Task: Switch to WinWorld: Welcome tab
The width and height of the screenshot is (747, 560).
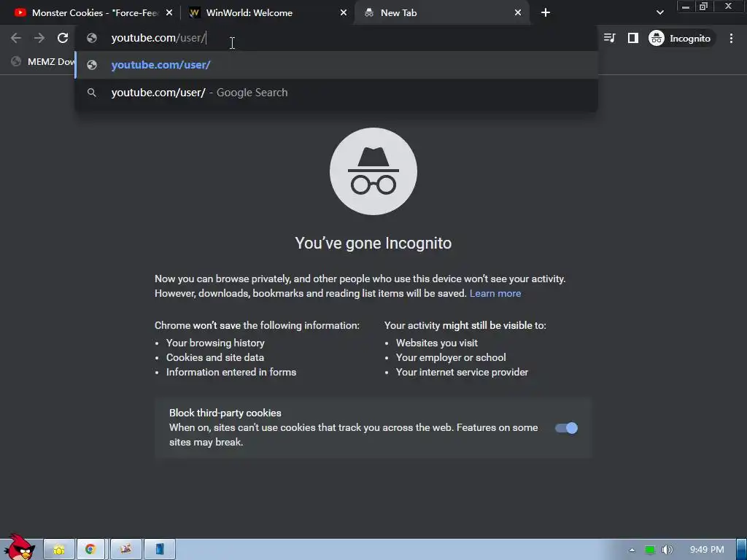Action: [267, 13]
